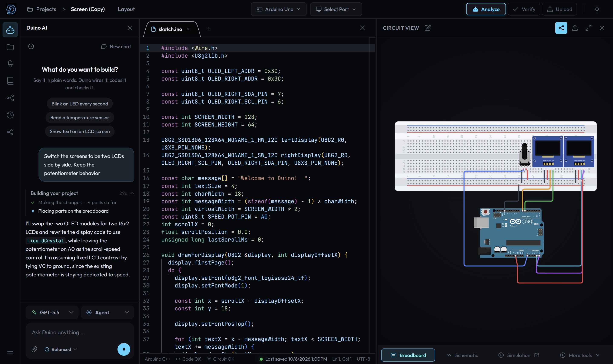
Task: Choose 'Blink an LED every second' suggestion
Action: coord(80,104)
